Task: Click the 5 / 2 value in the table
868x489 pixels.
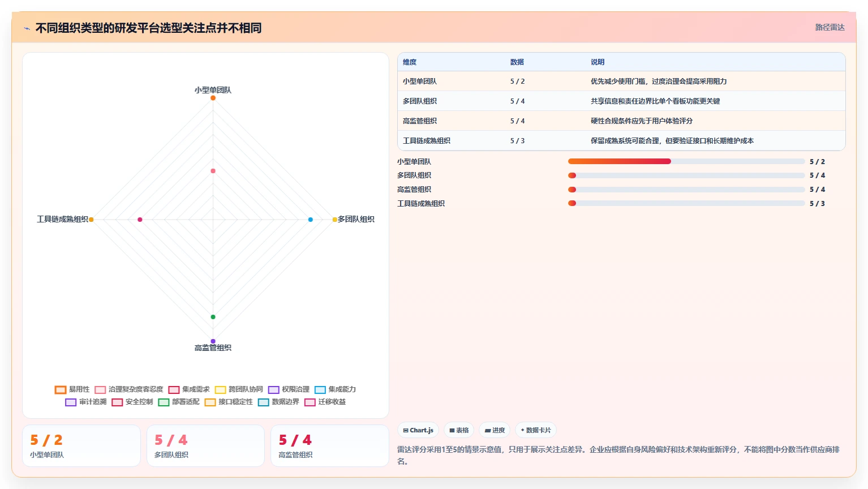Action: [x=517, y=81]
